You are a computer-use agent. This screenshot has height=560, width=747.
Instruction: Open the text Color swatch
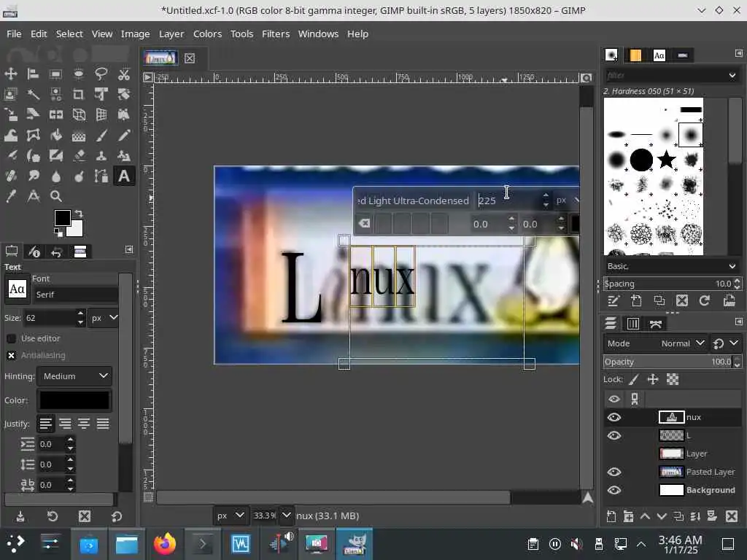pos(75,400)
